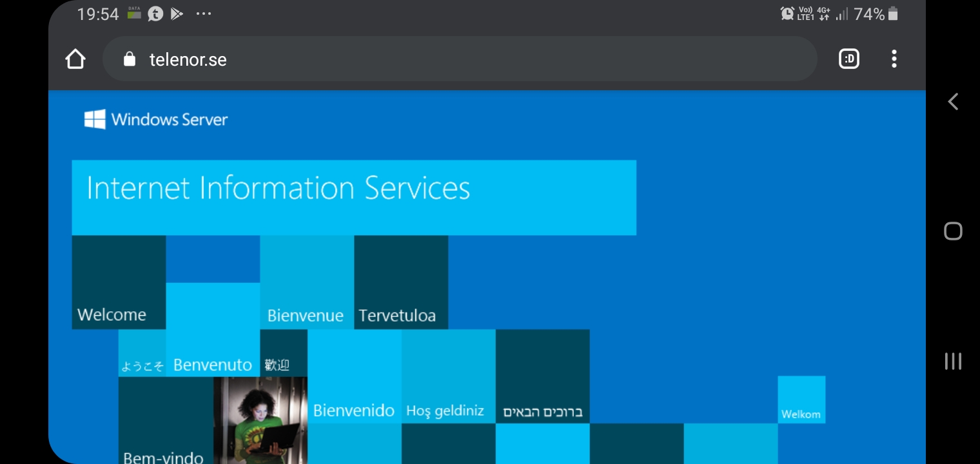Tap the Hoş geldiniz tile
Image resolution: width=980 pixels, height=464 pixels.
(449, 376)
